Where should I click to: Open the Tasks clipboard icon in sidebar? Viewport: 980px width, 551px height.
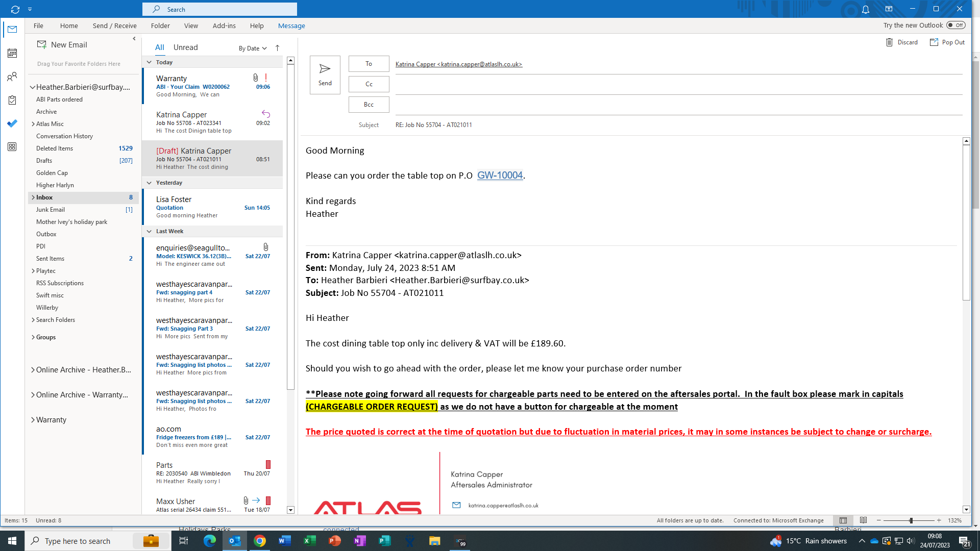tap(12, 101)
